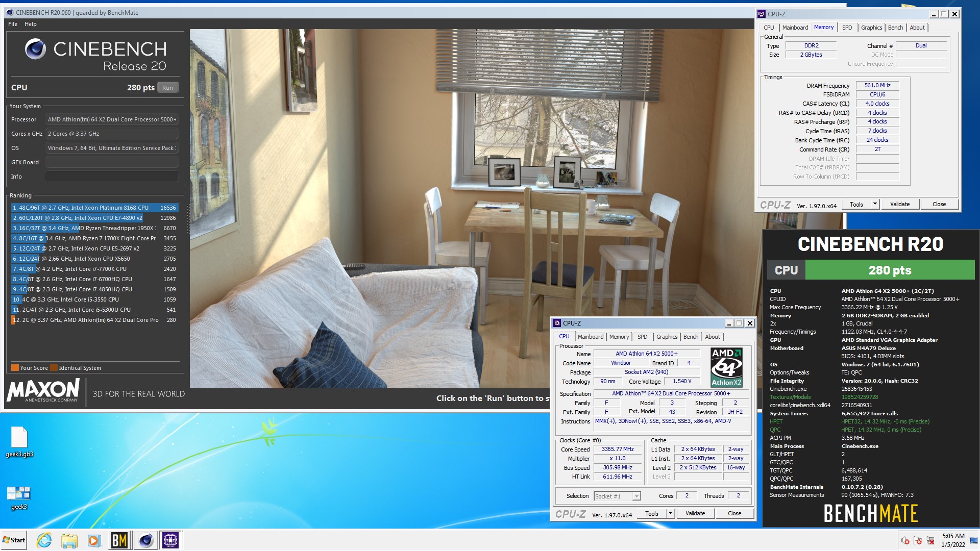The height and width of the screenshot is (551, 980).
Task: Switch to CPU-Z chip taskbar icon
Action: [170, 540]
